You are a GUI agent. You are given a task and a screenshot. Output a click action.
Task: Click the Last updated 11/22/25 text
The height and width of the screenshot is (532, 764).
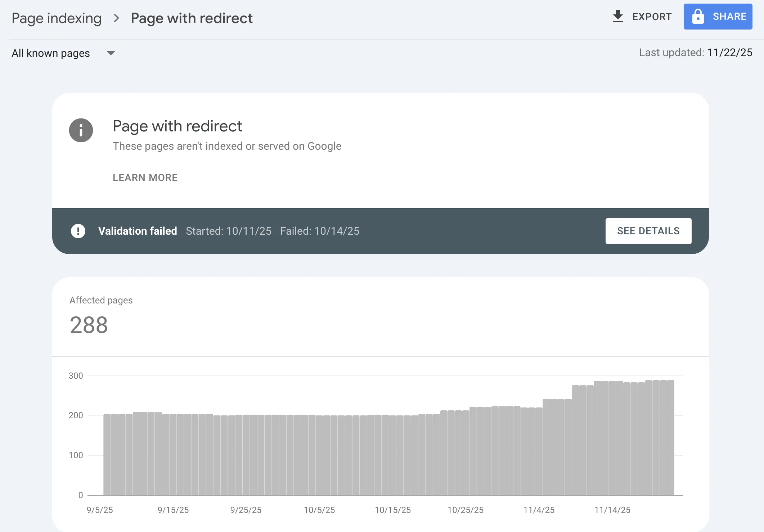(695, 53)
